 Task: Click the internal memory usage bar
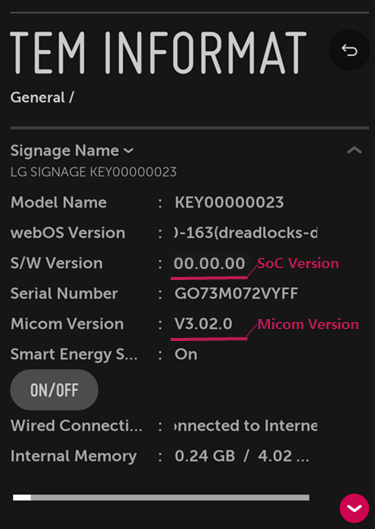tap(161, 497)
